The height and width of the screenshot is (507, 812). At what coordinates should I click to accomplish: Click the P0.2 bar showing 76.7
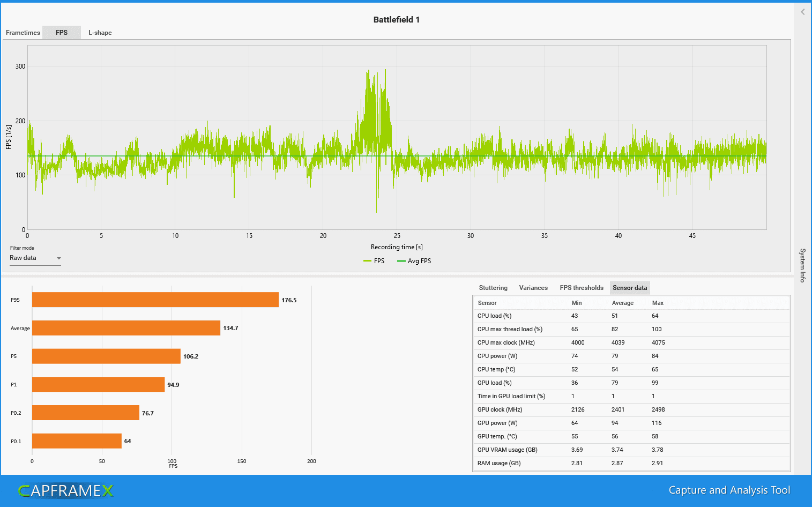[x=86, y=413]
